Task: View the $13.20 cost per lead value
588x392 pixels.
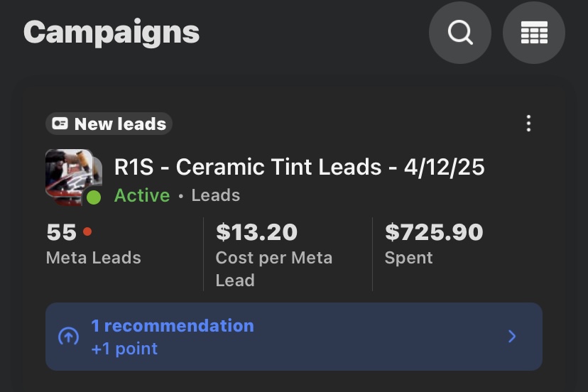Action: [256, 232]
